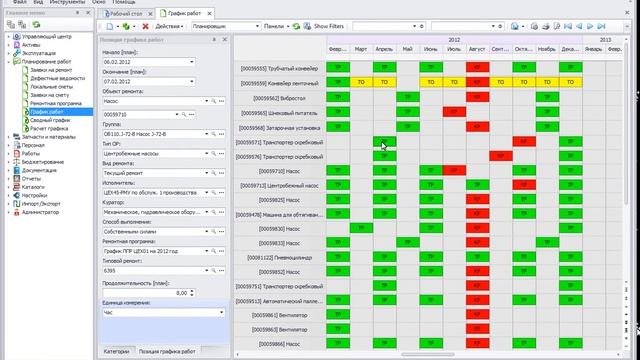Click ellipsis button of the Исполнитель field
Image resolution: width=640 pixels, height=360 pixels.
click(x=221, y=193)
